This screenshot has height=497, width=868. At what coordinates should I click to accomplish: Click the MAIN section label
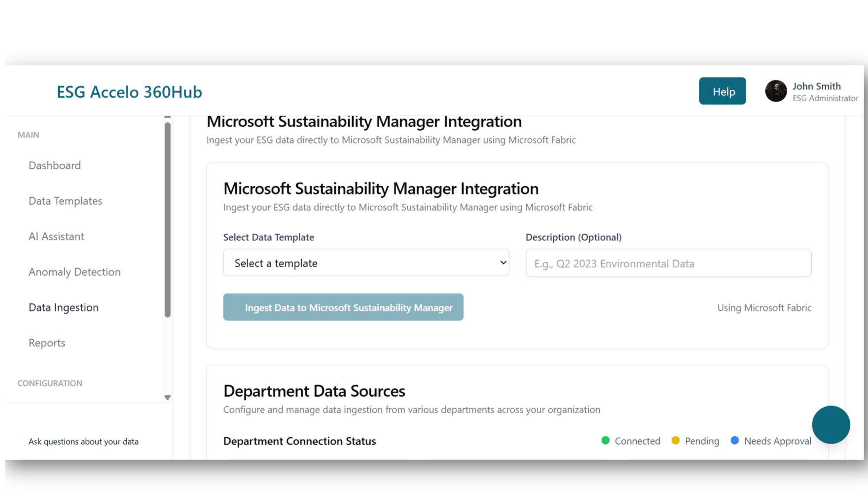(x=28, y=135)
